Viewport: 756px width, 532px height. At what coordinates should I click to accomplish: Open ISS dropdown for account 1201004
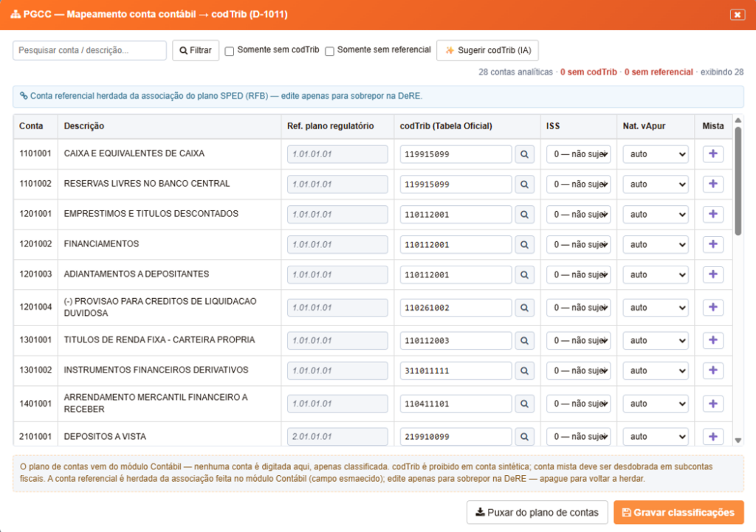579,308
